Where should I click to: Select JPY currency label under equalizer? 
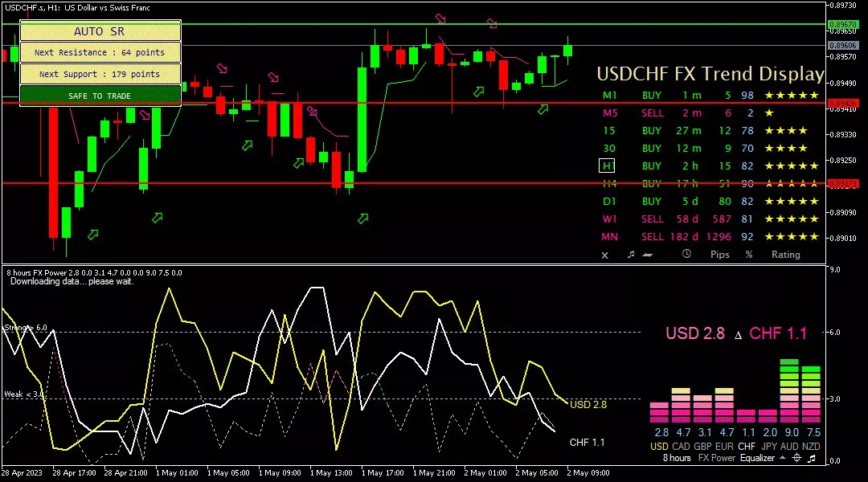click(x=768, y=446)
